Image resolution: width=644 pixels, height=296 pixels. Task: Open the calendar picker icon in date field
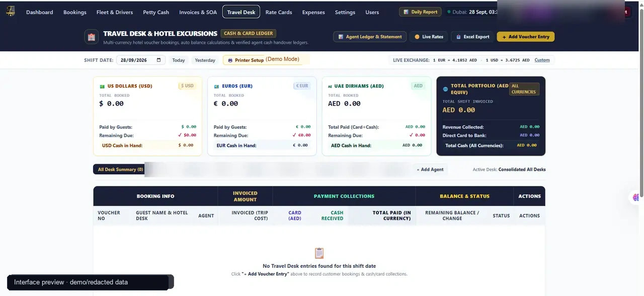click(159, 60)
